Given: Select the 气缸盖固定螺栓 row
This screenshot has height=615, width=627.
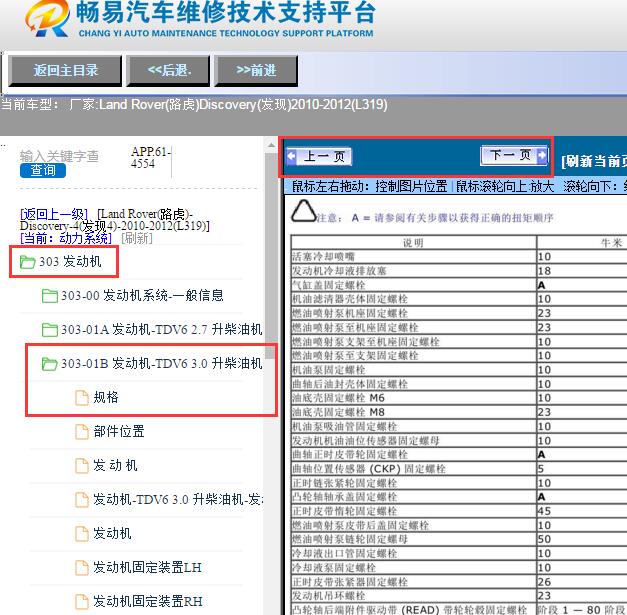Looking at the screenshot, I should click(459, 285).
